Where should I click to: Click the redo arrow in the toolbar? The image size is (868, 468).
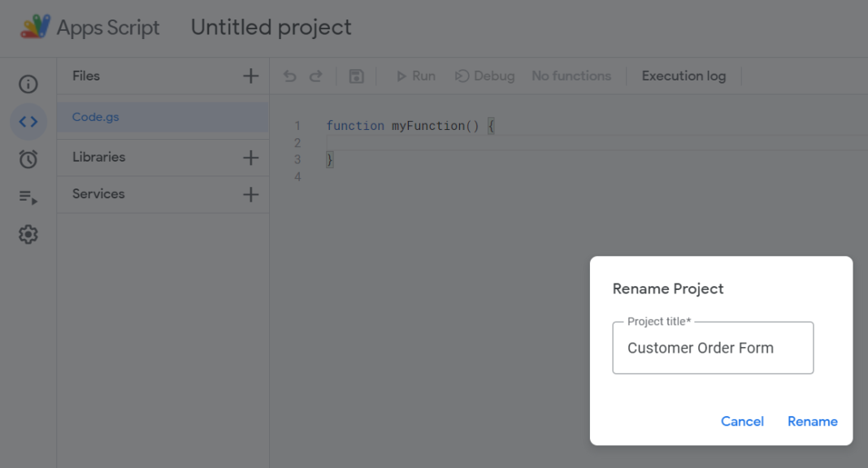pos(315,76)
